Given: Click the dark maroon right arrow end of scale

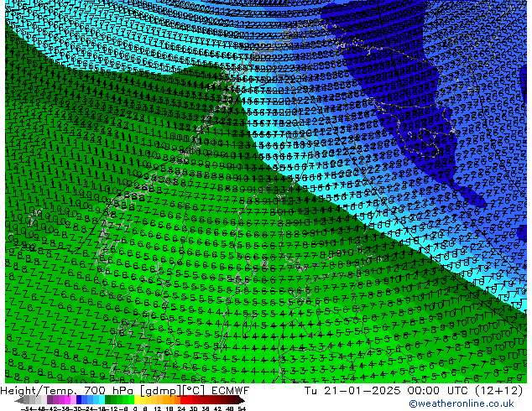Looking at the screenshot, I should click(x=242, y=401).
